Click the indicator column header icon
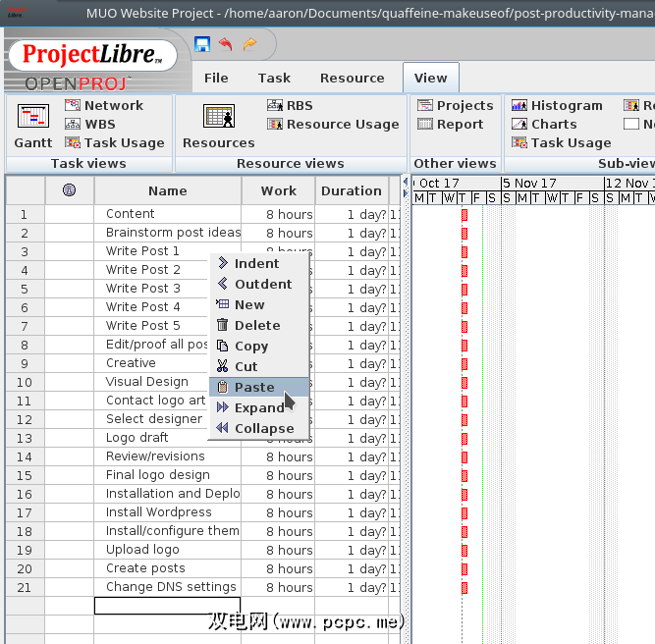This screenshot has width=655, height=644. (70, 190)
